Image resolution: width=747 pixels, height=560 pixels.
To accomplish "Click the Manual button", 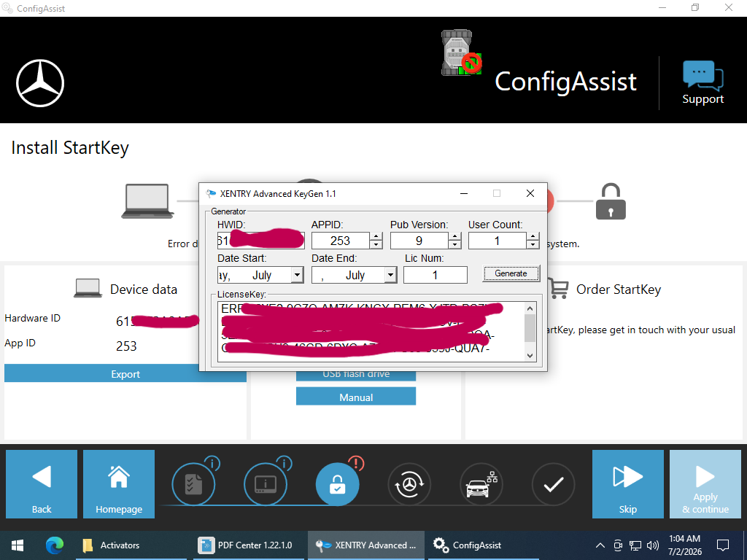I will click(356, 397).
